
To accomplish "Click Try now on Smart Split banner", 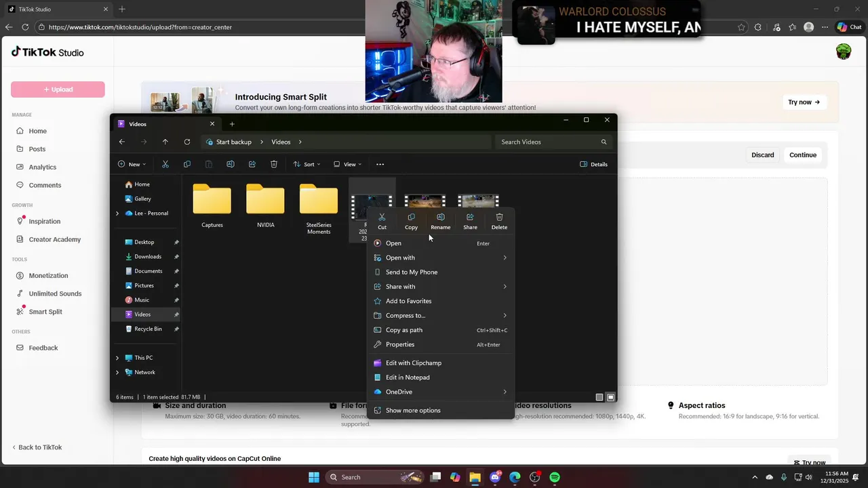I will (804, 102).
